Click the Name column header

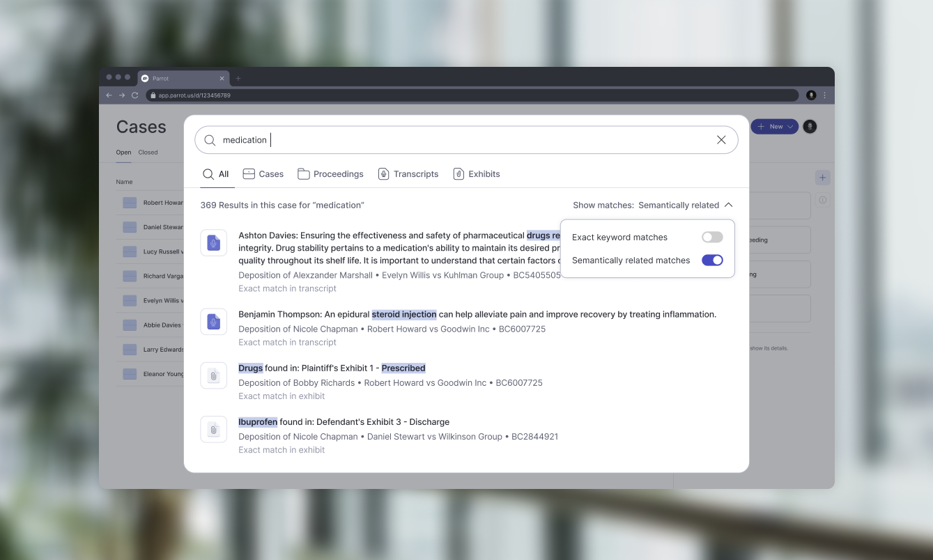point(124,182)
